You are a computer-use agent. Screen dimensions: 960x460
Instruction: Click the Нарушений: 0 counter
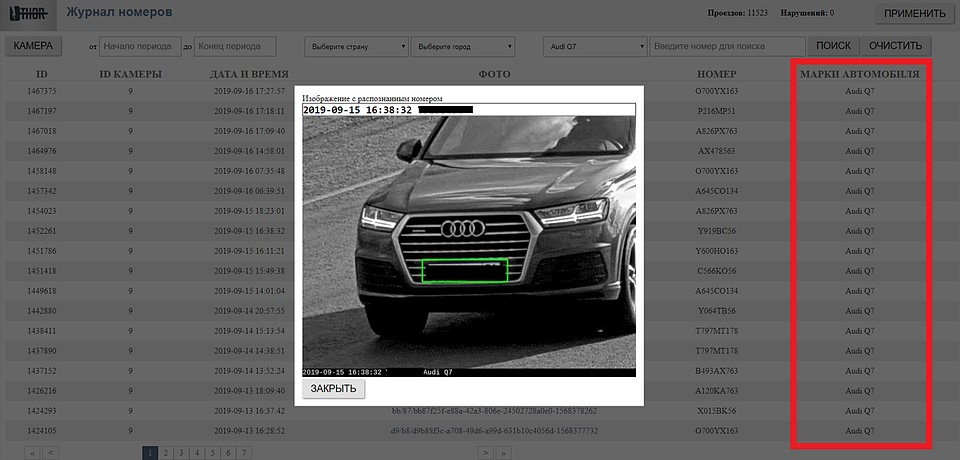[x=807, y=13]
